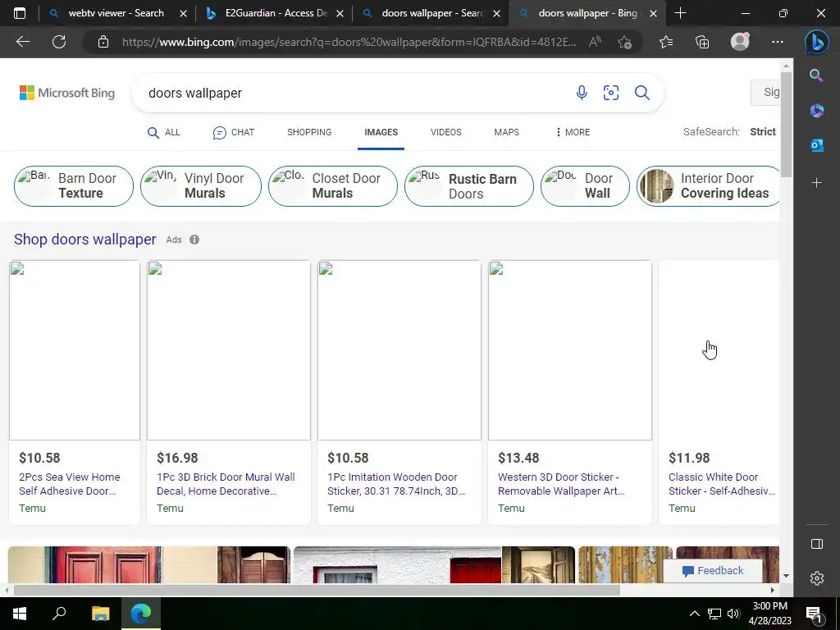Open Bing Chat sidebar button
This screenshot has height=630, width=840.
816,42
